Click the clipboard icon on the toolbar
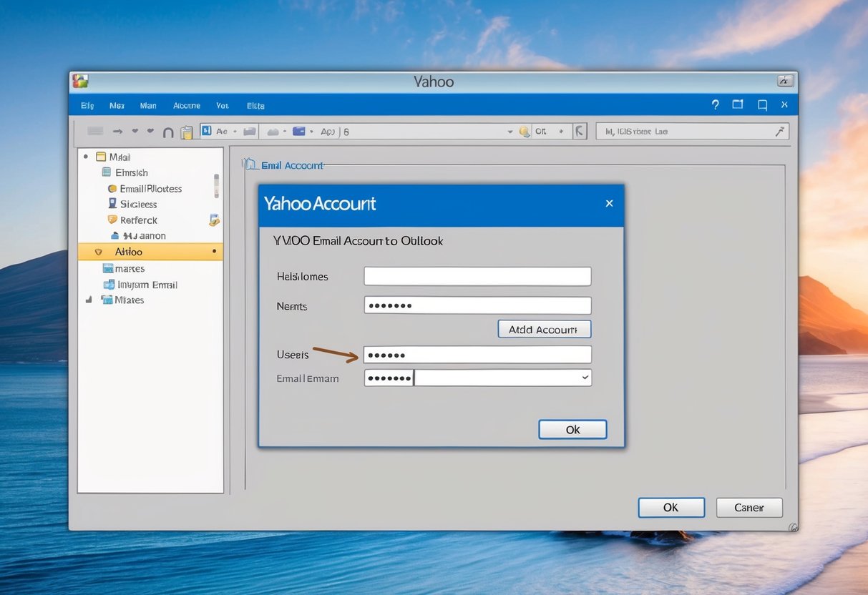The height and width of the screenshot is (595, 868). click(187, 131)
